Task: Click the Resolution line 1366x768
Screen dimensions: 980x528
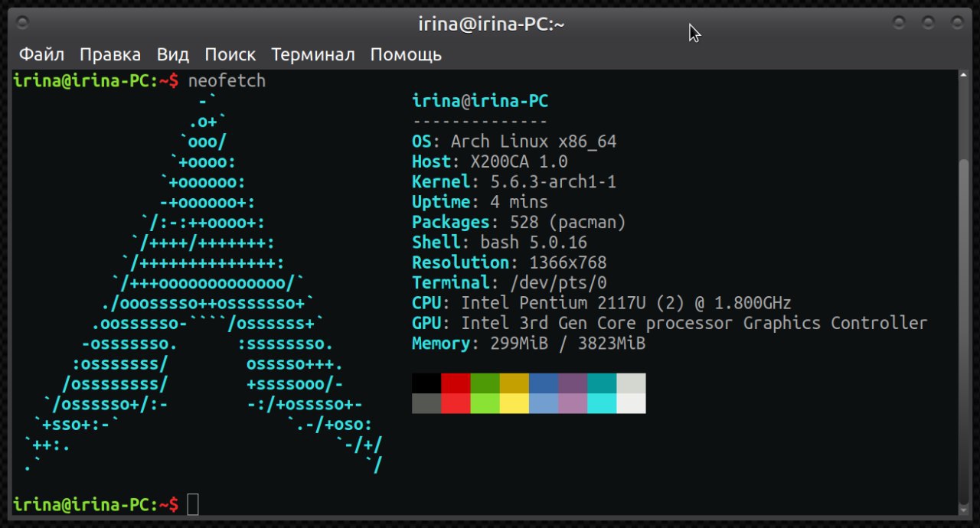Action: point(509,262)
